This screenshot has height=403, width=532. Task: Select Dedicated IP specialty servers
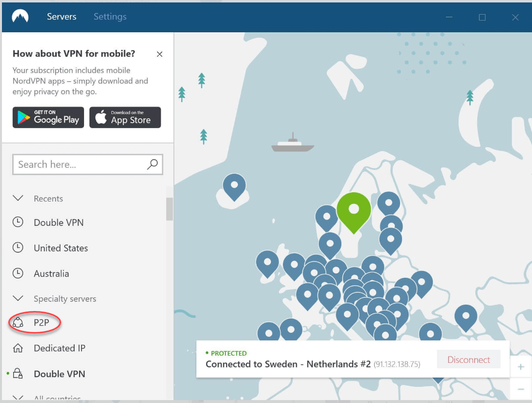[60, 348]
